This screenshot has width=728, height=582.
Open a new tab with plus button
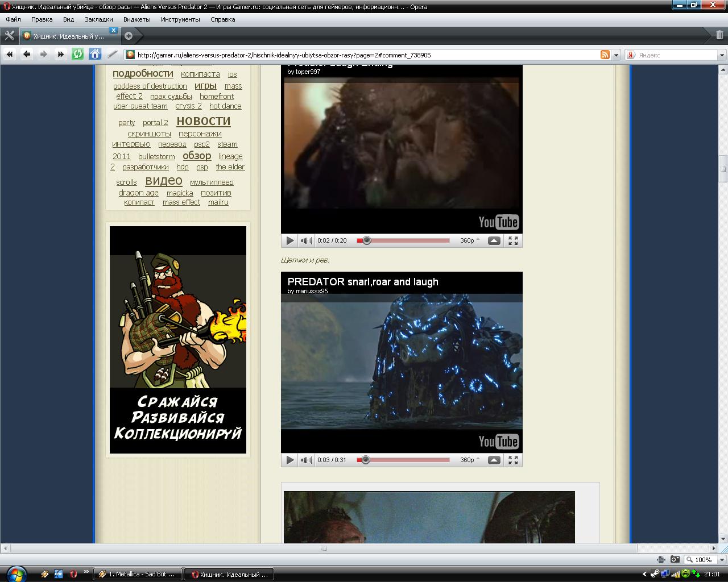click(x=129, y=36)
